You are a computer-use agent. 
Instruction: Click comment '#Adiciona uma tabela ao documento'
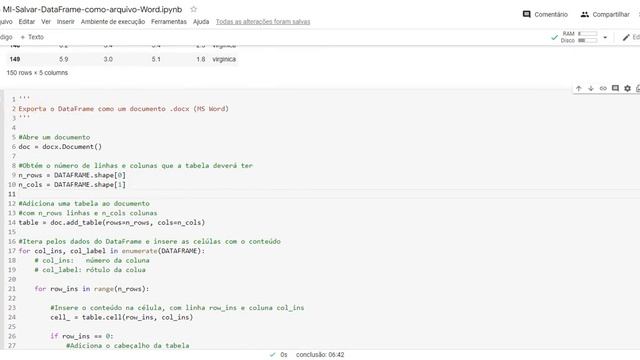[84, 203]
